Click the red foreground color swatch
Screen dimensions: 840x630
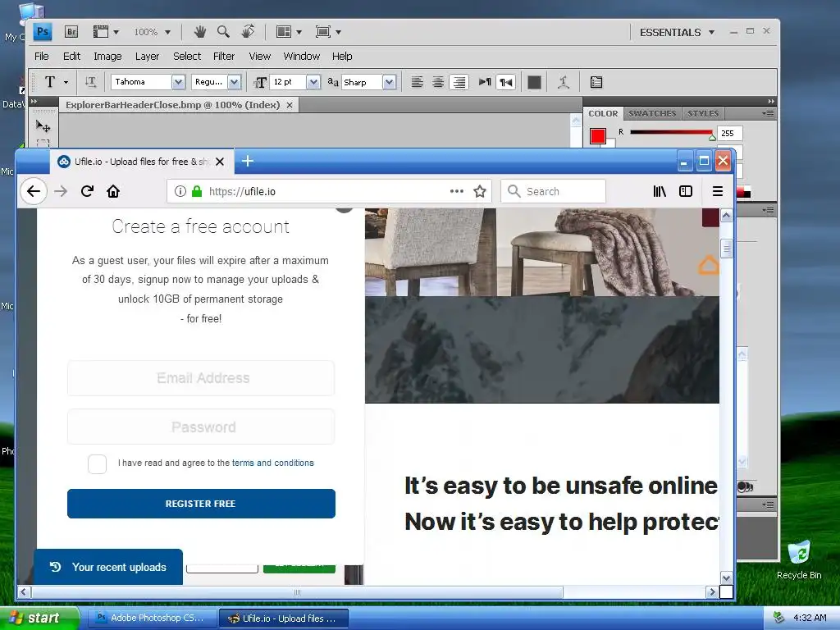pos(598,136)
